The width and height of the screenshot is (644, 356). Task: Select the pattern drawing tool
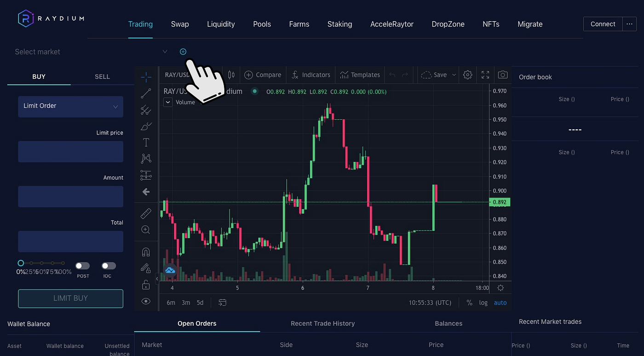point(146,159)
